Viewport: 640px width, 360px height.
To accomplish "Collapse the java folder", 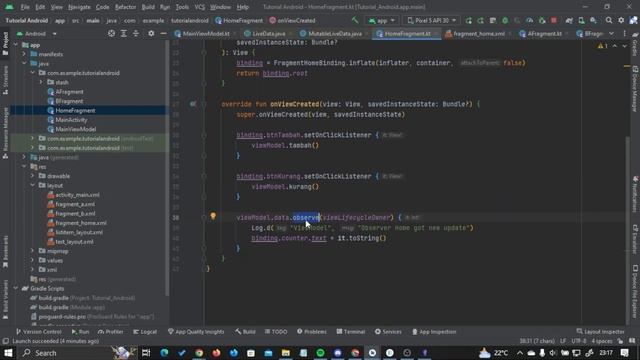I will (24, 63).
